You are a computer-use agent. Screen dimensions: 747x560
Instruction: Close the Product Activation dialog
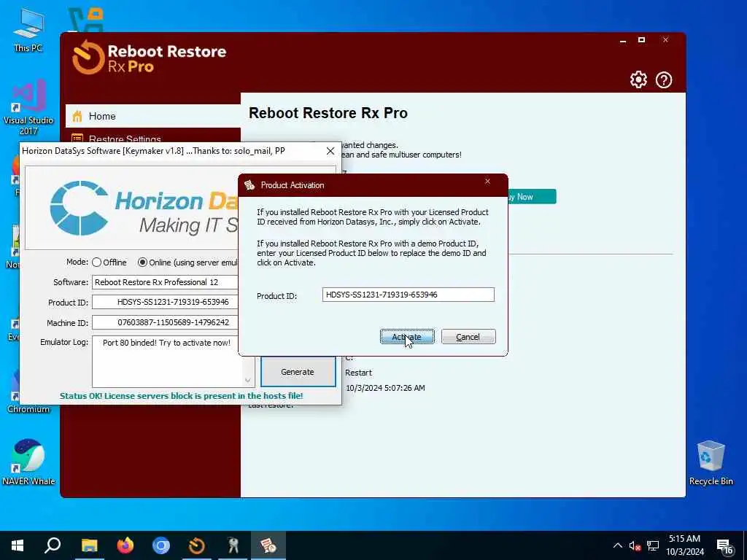487,182
